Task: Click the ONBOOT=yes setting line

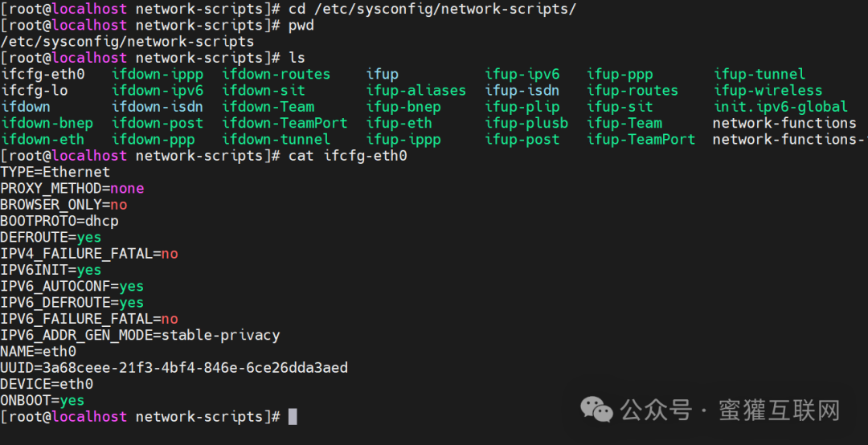Action: [x=42, y=400]
